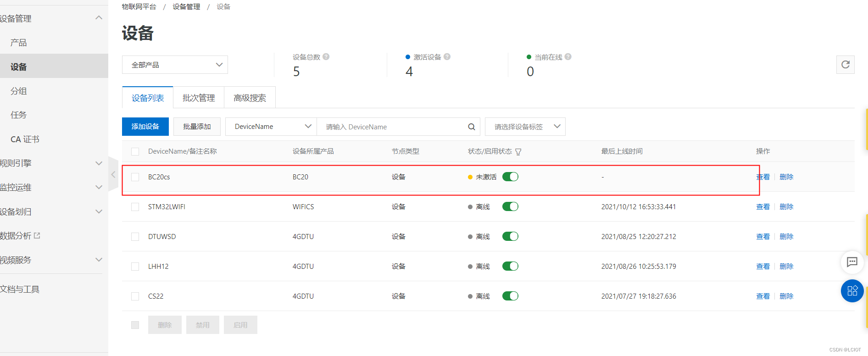Click device name STM32LWIFI

point(167,207)
